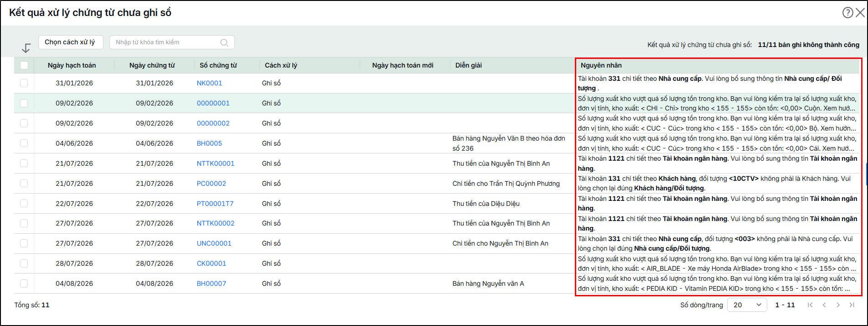This screenshot has height=326, width=868.
Task: Go to next page arrow
Action: pyautogui.click(x=838, y=305)
